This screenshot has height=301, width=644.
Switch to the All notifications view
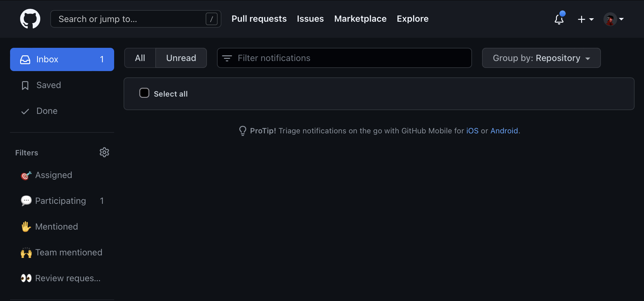(x=140, y=58)
